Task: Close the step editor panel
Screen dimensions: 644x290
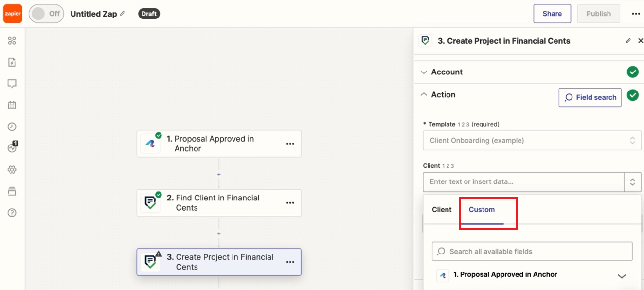Action: [640, 41]
